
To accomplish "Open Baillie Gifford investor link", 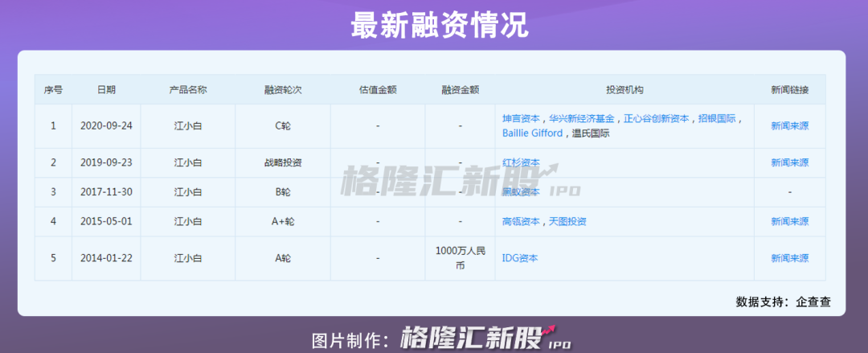I will [x=532, y=133].
